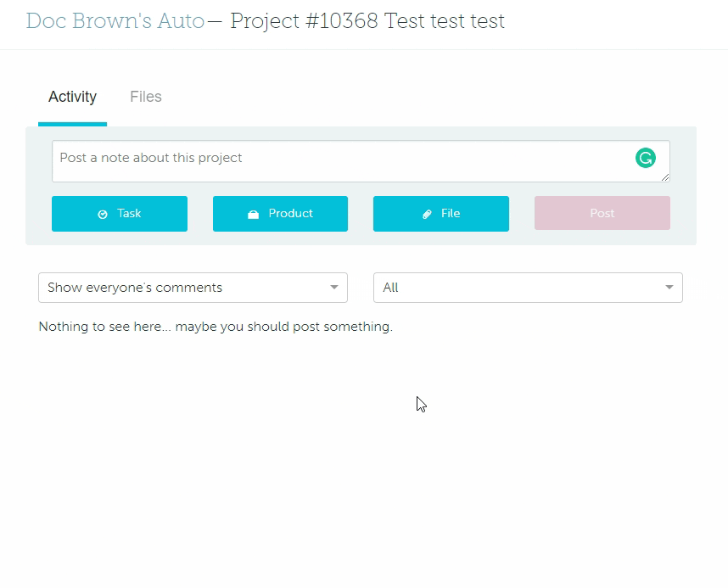The width and height of the screenshot is (728, 588).
Task: Open the Doc Brown's Auto company link
Action: coord(115,21)
